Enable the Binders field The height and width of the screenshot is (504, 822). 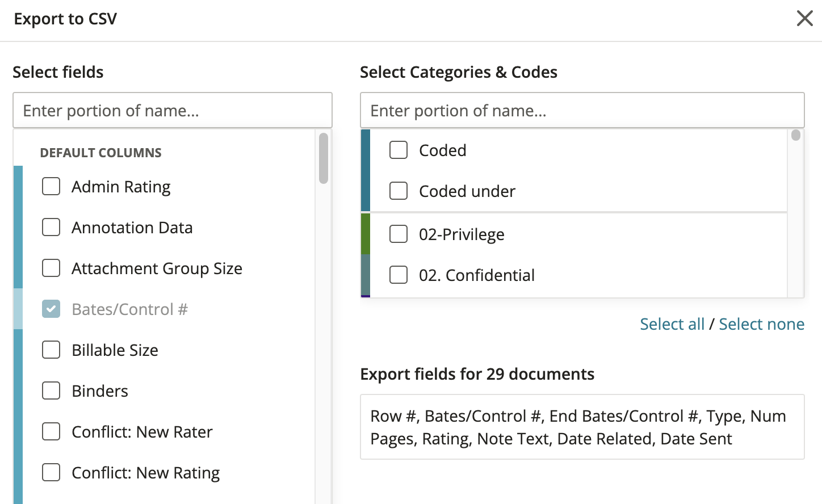51,390
